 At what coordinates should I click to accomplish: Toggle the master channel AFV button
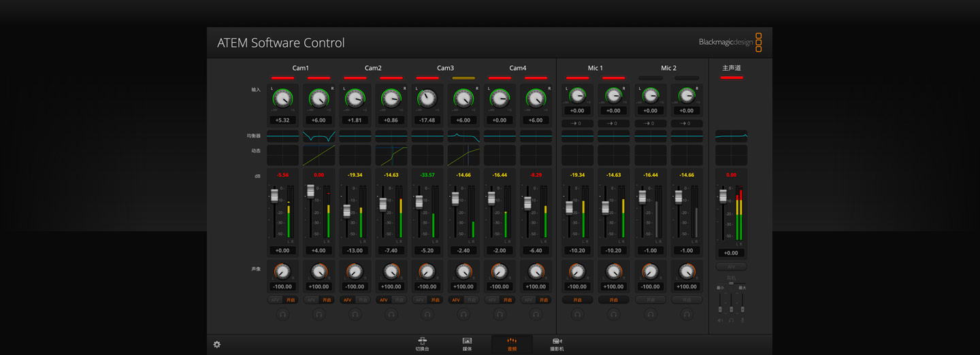(x=731, y=267)
